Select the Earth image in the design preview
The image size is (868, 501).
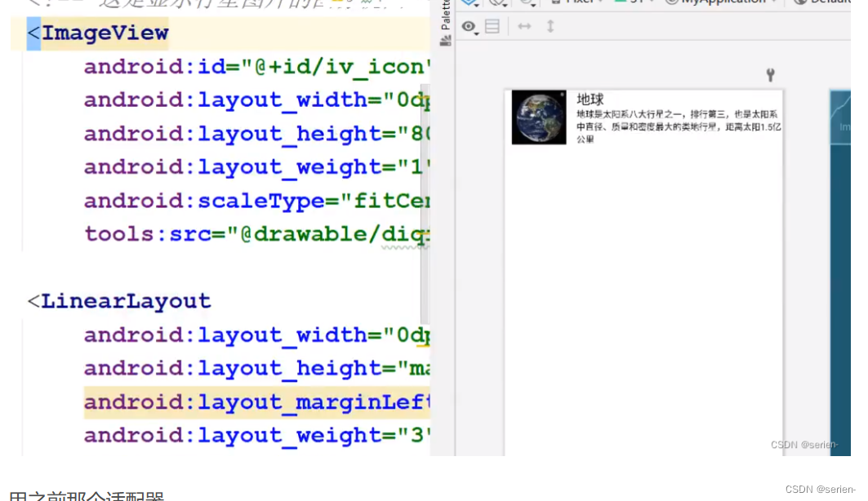click(x=539, y=117)
